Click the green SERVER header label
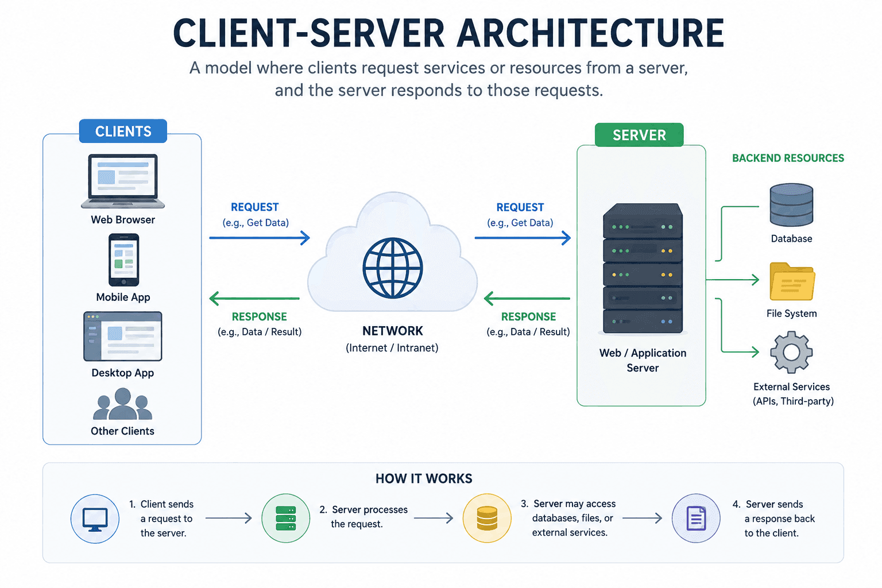 pos(639,135)
